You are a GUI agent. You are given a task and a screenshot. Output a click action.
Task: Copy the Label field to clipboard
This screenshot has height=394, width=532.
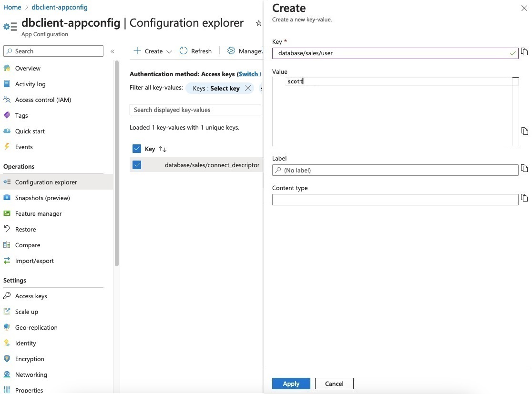524,168
